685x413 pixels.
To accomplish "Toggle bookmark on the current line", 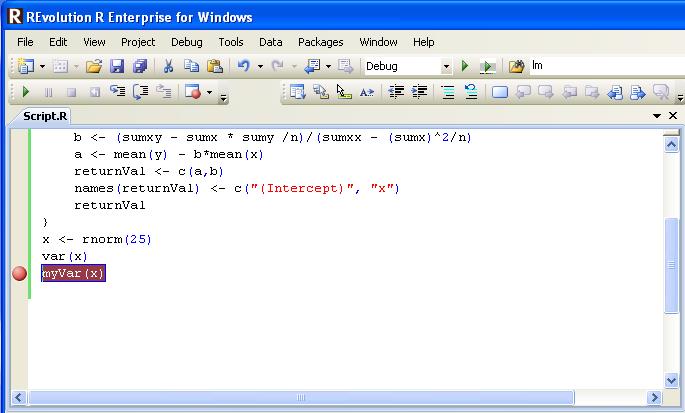I will (x=499, y=92).
